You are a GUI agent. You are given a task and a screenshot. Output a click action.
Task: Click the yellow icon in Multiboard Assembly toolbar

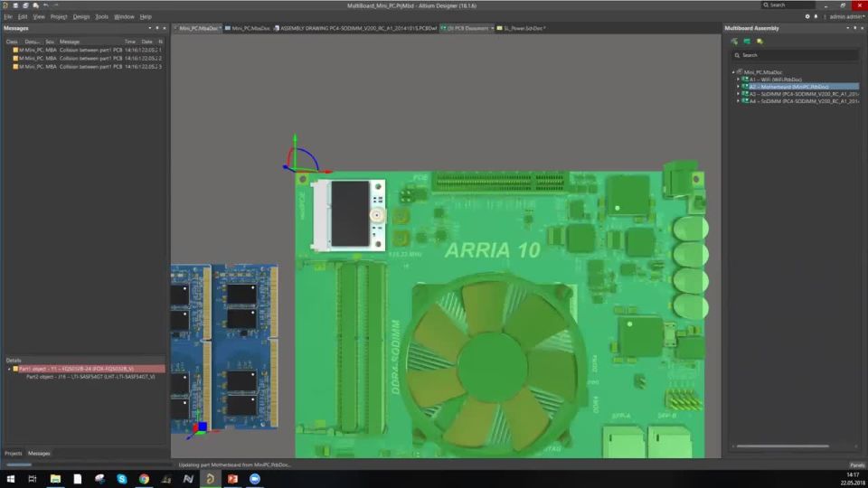(759, 42)
